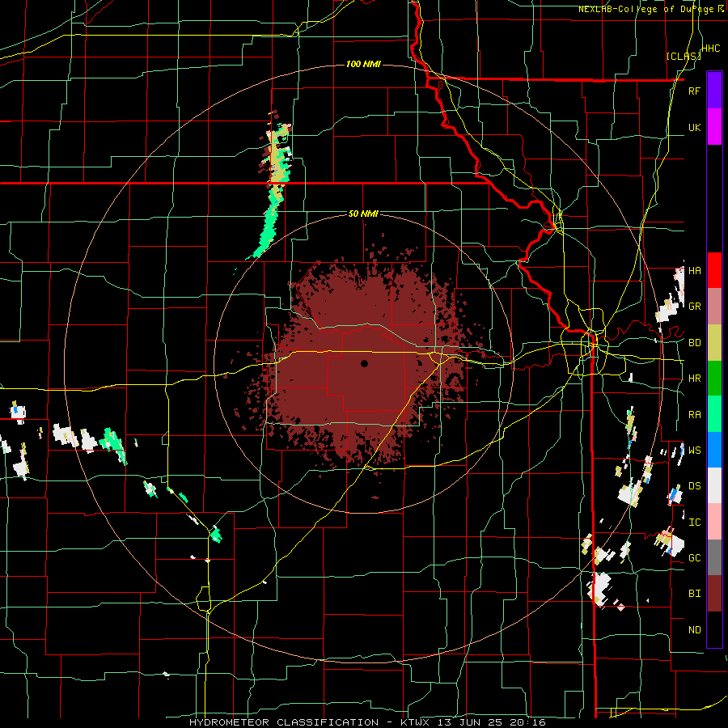Click the 20:16 timestamp
728x728 pixels.
(529, 722)
